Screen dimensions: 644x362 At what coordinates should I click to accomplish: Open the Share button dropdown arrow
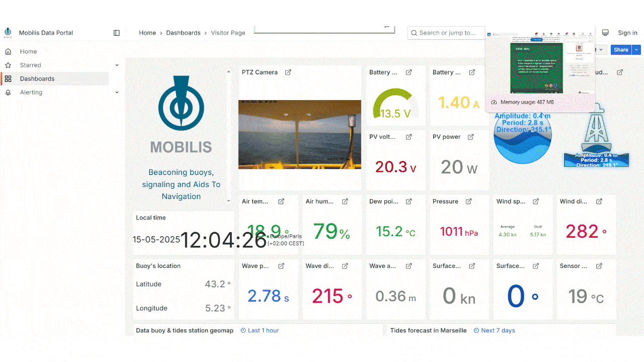[636, 50]
